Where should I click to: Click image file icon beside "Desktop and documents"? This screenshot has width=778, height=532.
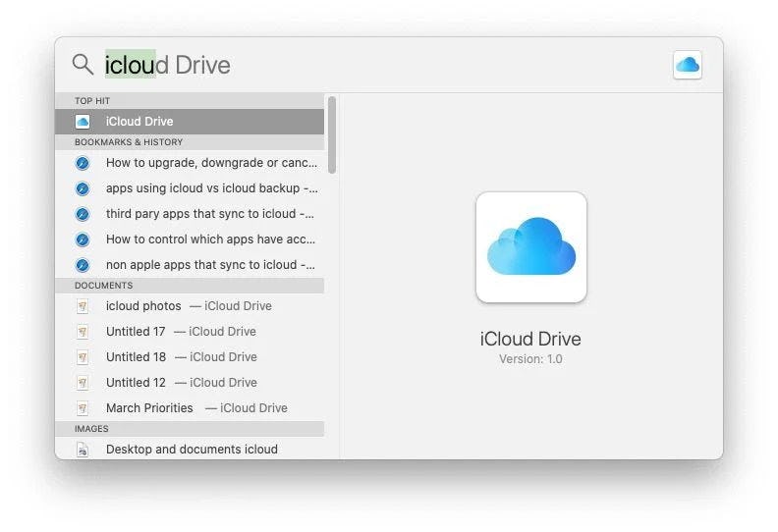click(83, 450)
